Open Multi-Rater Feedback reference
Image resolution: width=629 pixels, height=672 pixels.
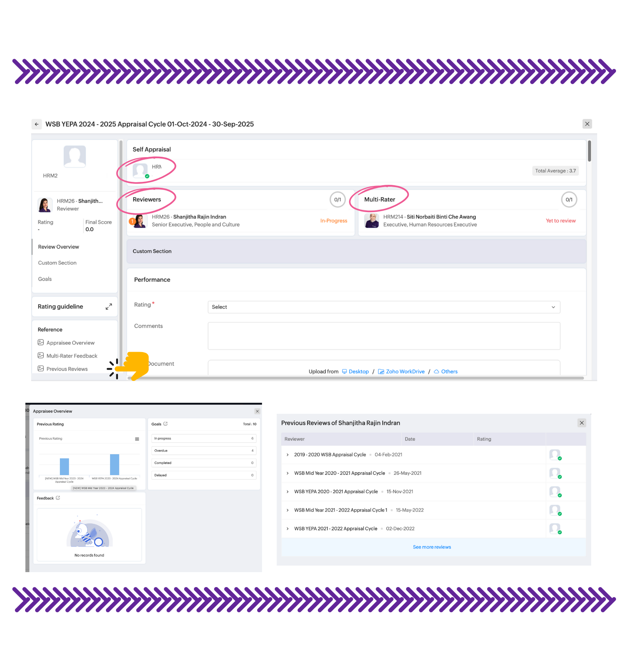72,356
